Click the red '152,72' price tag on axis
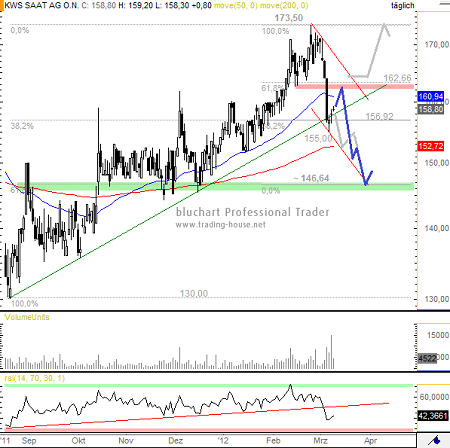The image size is (450, 448). point(431,146)
